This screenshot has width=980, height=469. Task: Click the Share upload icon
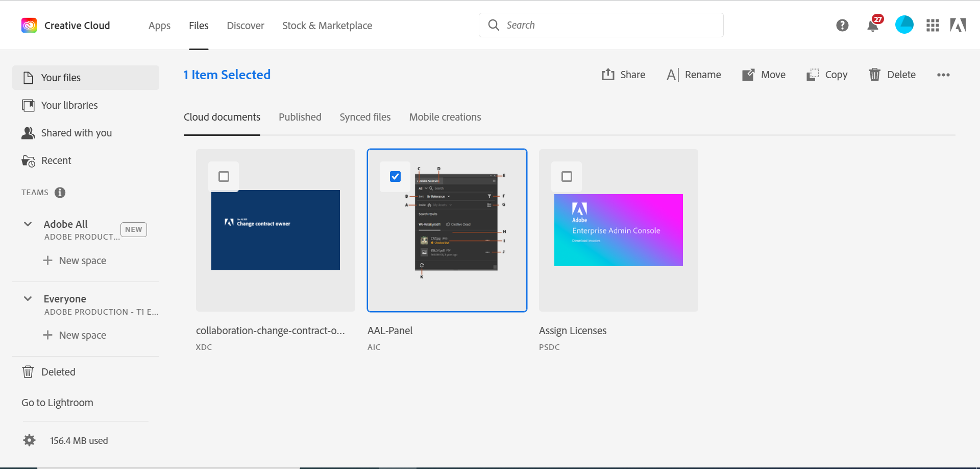[608, 75]
